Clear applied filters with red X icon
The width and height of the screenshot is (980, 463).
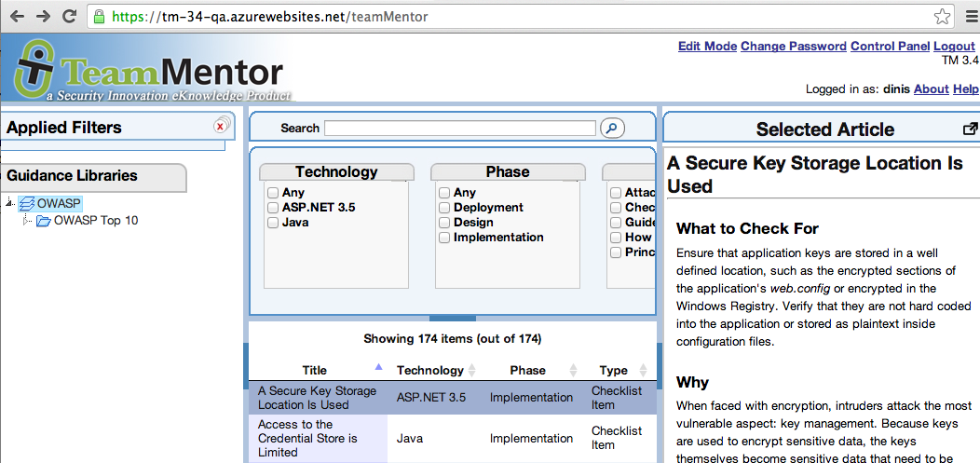click(221, 126)
